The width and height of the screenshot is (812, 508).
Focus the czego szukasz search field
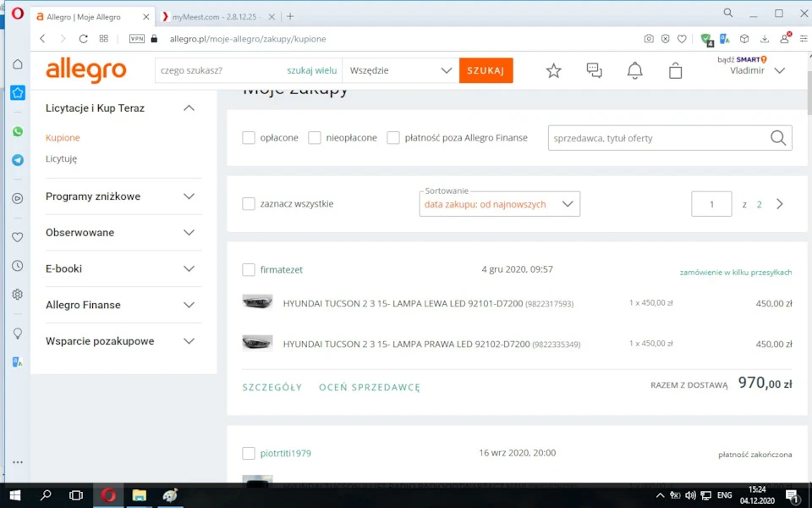[220, 70]
